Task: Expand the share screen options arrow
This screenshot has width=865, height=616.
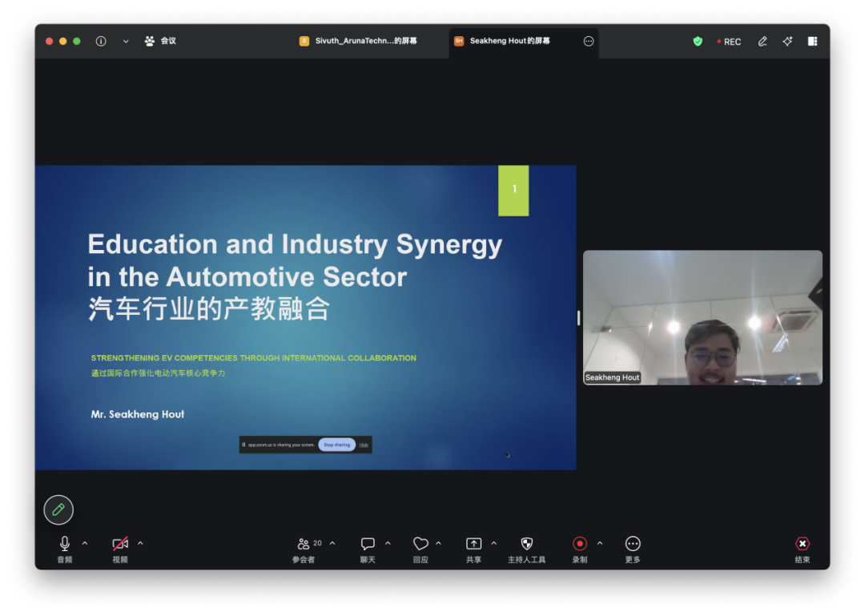Action: pyautogui.click(x=493, y=543)
